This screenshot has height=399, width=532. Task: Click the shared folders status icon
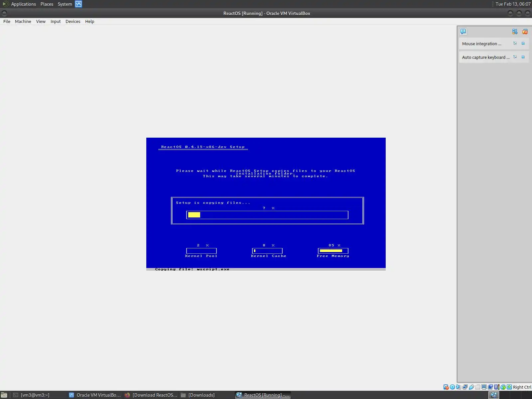click(478, 387)
